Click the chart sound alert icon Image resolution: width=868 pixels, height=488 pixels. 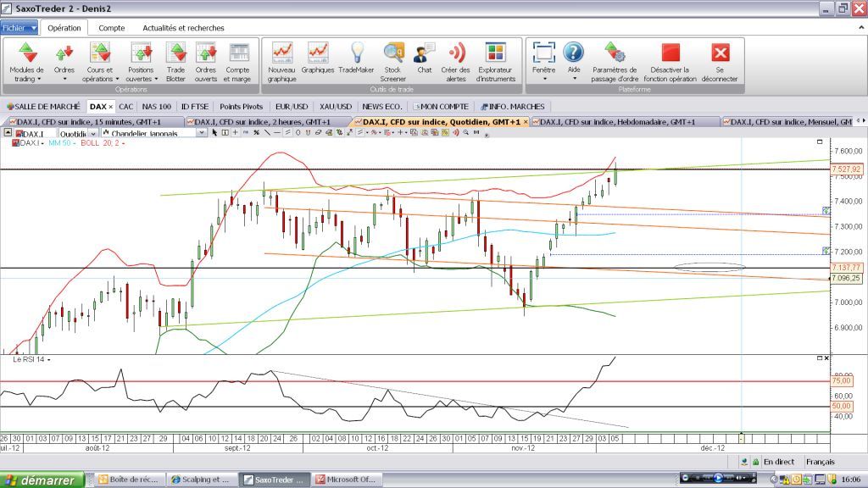(x=455, y=133)
